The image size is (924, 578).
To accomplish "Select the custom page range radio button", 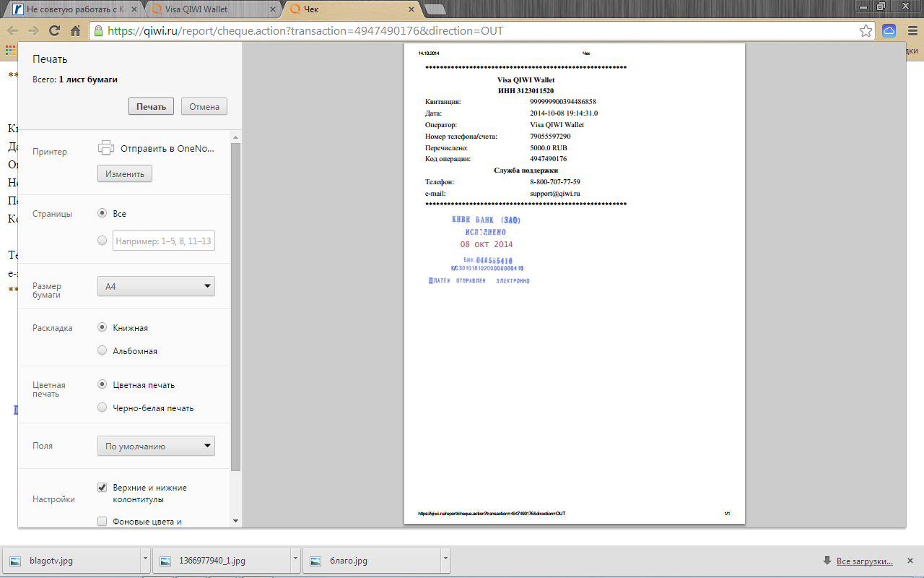I will tap(103, 241).
